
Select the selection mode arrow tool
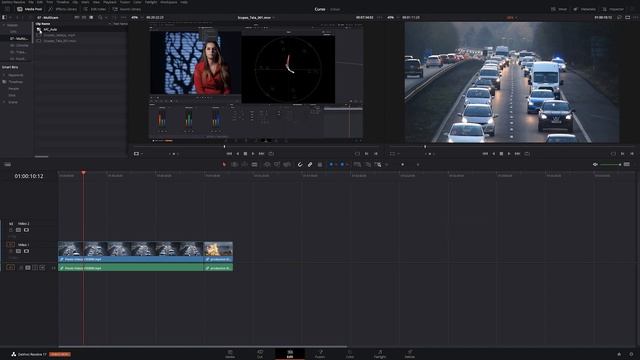(x=224, y=164)
